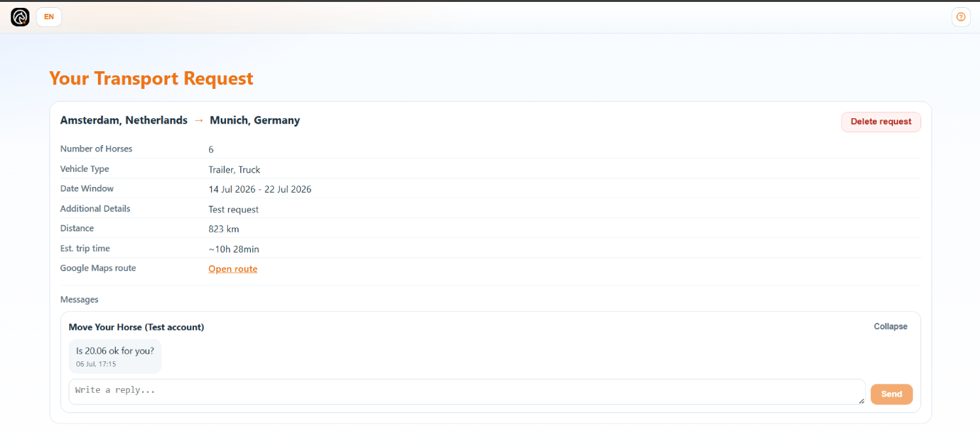This screenshot has width=980, height=447.
Task: Open the Google Maps route link
Action: coord(233,269)
